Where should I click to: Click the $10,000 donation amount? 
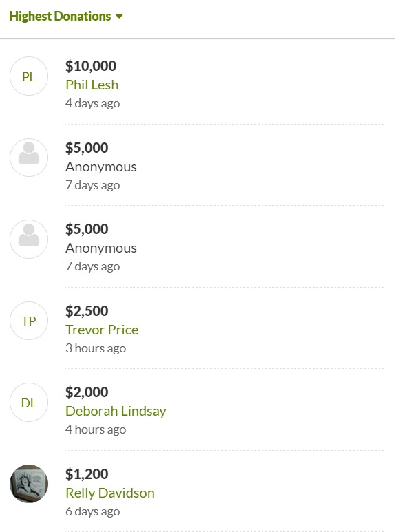[91, 66]
